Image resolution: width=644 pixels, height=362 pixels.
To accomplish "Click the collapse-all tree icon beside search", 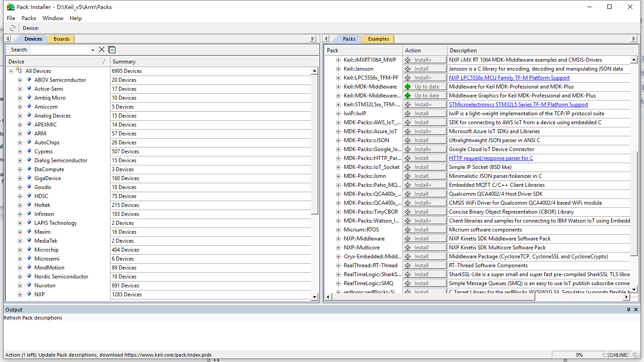I will click(112, 50).
